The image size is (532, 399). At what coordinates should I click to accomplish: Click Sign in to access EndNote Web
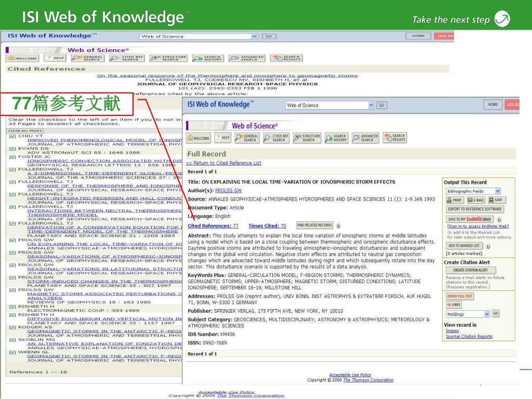(x=478, y=227)
